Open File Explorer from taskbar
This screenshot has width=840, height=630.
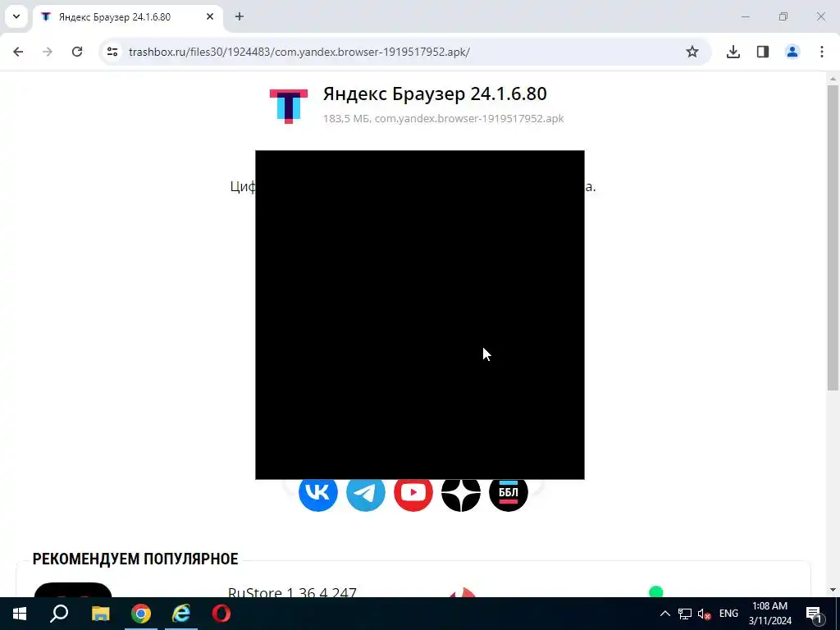pyautogui.click(x=100, y=614)
